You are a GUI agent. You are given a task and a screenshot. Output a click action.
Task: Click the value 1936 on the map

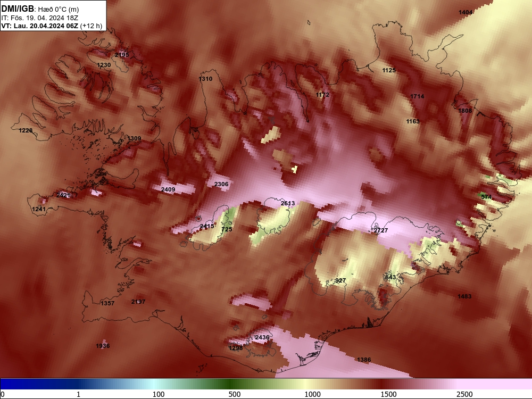coord(103,346)
